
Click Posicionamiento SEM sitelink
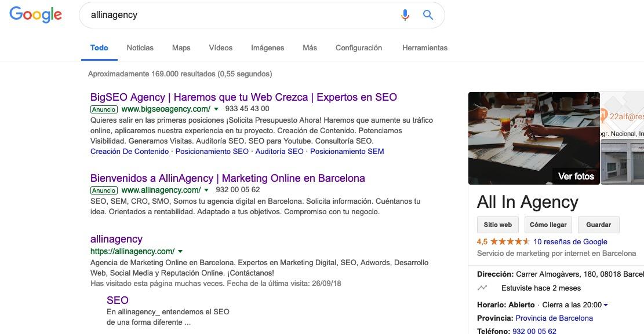[347, 152]
